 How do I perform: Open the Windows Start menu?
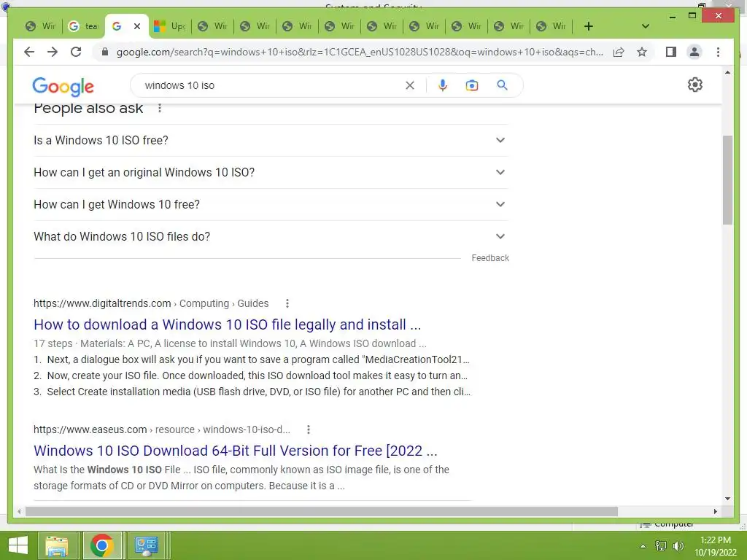(x=18, y=545)
